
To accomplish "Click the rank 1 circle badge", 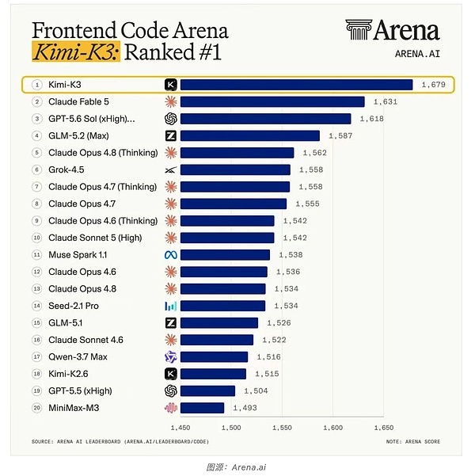I will (x=37, y=85).
